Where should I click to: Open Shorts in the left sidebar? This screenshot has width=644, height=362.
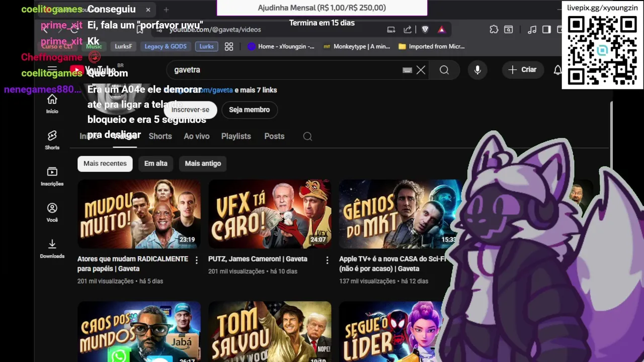click(52, 140)
